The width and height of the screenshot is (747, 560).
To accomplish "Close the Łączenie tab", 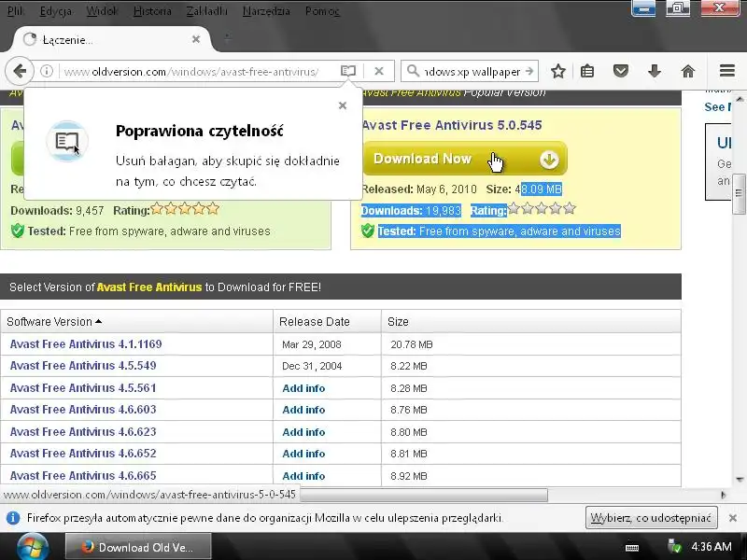I will click(196, 39).
